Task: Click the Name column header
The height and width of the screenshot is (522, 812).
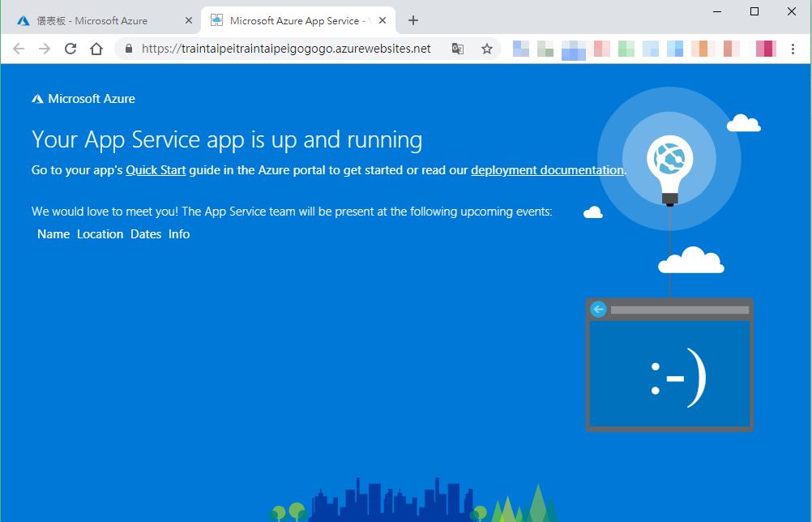Action: click(x=53, y=234)
